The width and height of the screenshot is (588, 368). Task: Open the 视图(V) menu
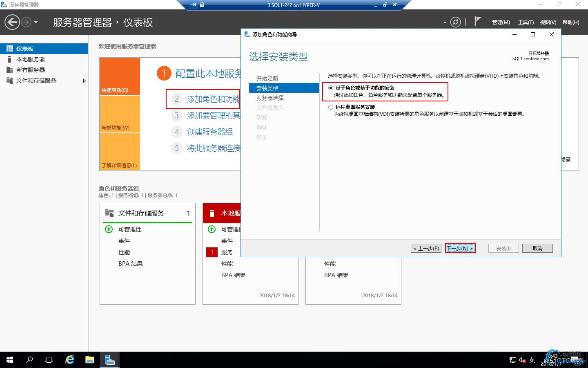548,22
